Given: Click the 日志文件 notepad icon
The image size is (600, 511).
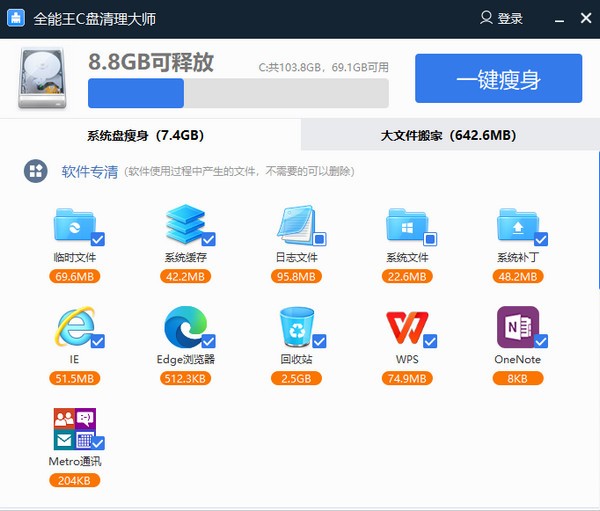Looking at the screenshot, I should click(297, 226).
